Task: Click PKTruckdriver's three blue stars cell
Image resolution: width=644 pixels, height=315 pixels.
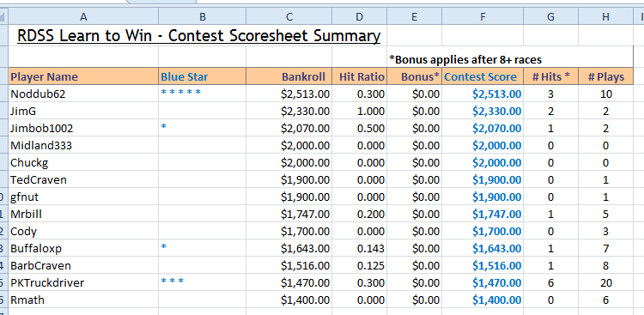Action: (x=202, y=283)
